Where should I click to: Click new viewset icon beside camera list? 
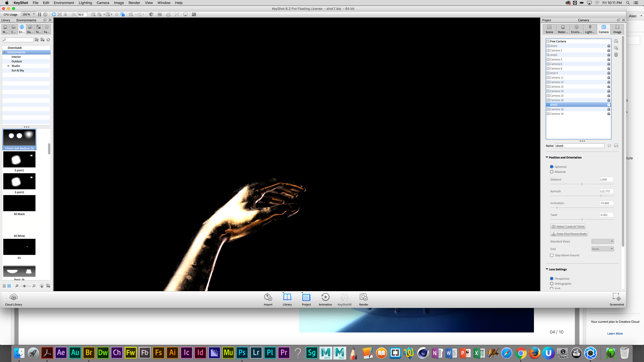(616, 48)
